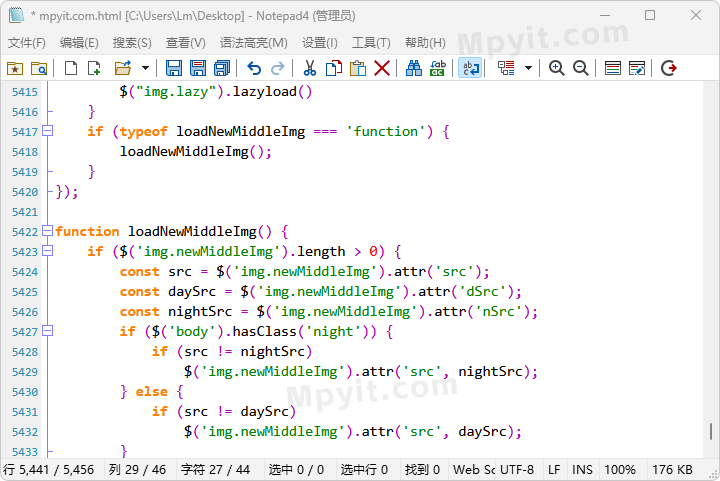Click the column status 列 29 / 46
The width and height of the screenshot is (720, 481).
(x=137, y=470)
